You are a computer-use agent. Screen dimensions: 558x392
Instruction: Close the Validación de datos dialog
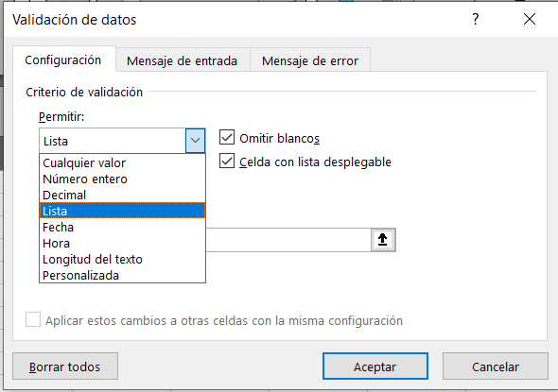(530, 19)
